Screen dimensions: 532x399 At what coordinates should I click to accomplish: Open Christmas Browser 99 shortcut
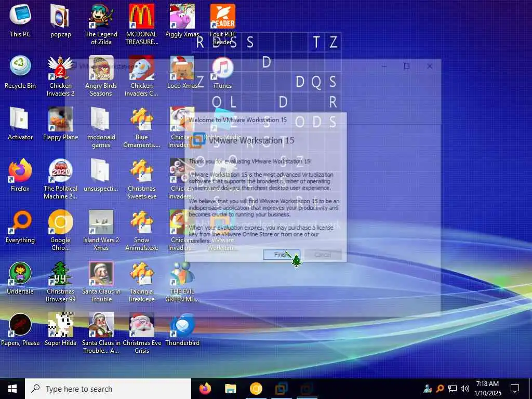tap(60, 282)
